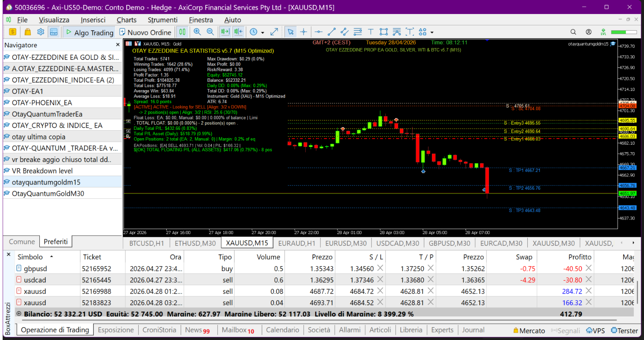Select the cursor arrow tool

pyautogui.click(x=291, y=32)
